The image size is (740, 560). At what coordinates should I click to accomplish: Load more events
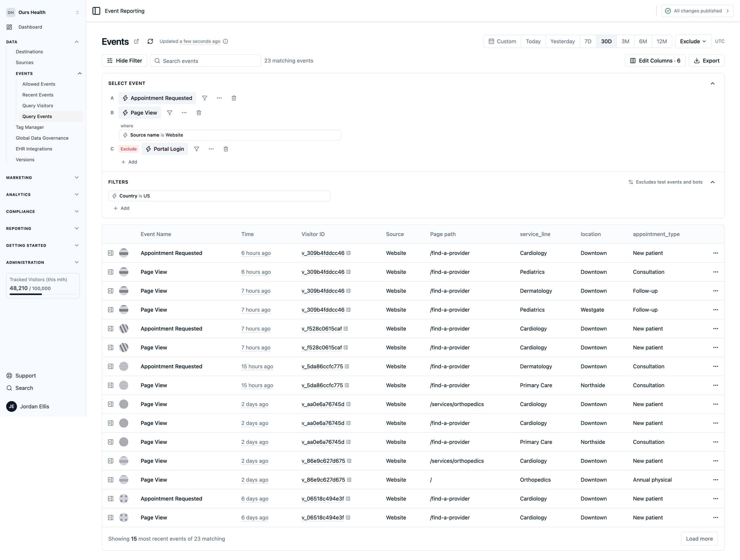click(x=699, y=539)
